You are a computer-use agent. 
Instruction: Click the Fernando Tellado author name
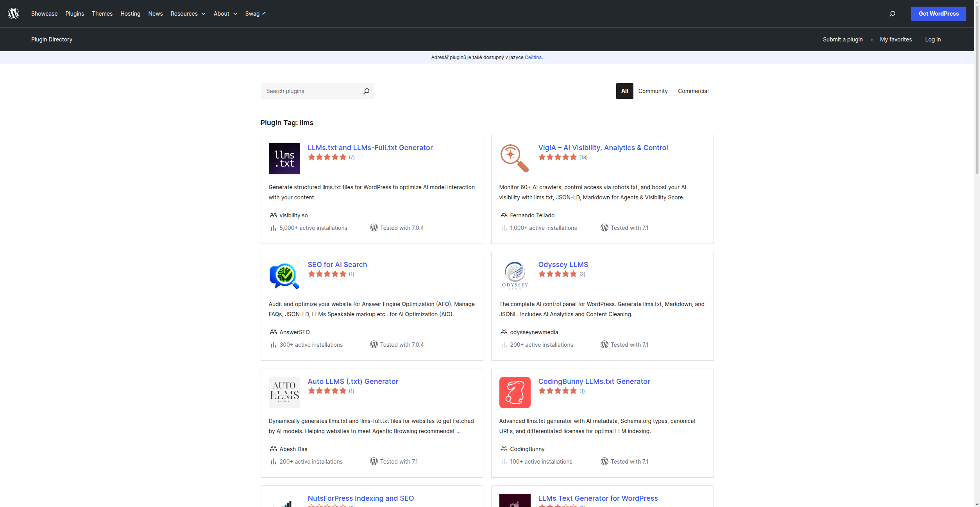point(532,215)
